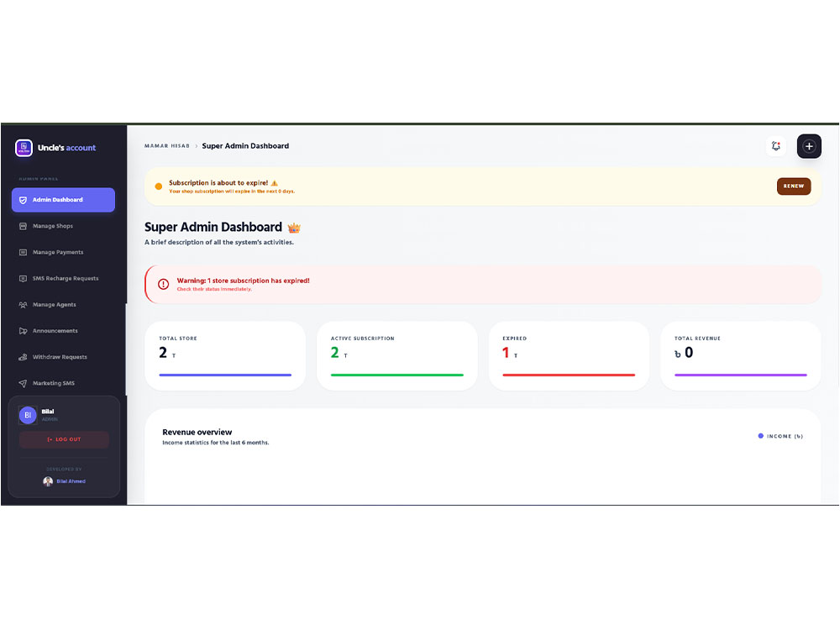This screenshot has width=840, height=630.
Task: Click Super Admin Dashboard breadcrumb
Action: tap(245, 145)
